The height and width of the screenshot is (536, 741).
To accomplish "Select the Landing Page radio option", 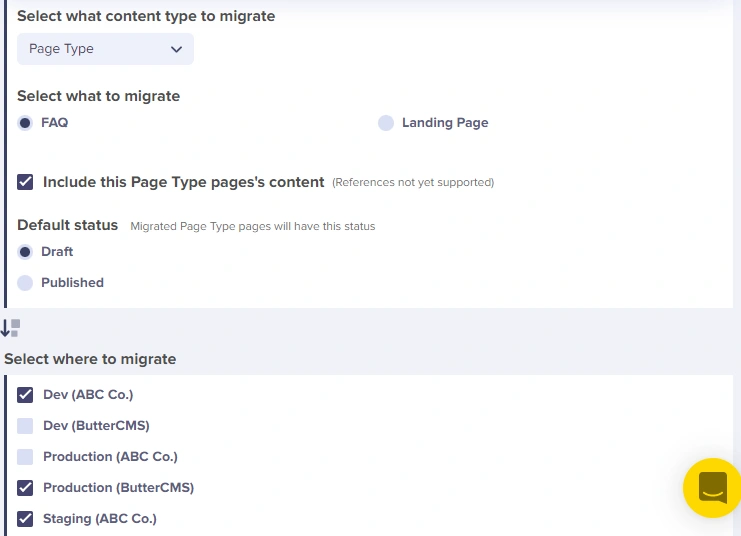I will tap(386, 123).
